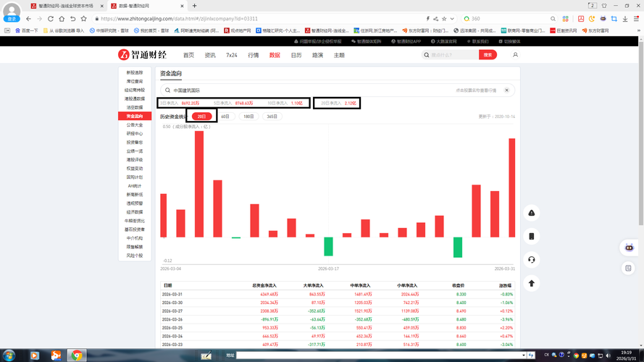Screen dimensions: 644x362
Task: Open the 主题 navigation item
Action: (339, 55)
